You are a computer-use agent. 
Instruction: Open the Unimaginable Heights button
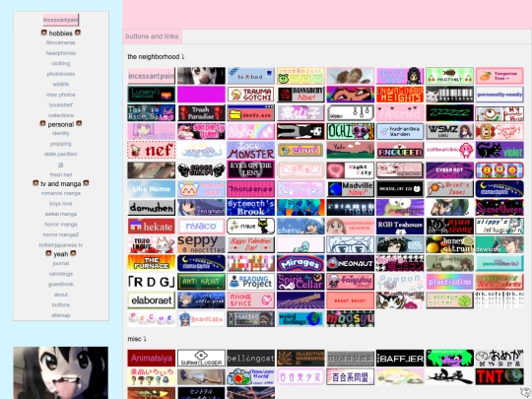coord(400,95)
